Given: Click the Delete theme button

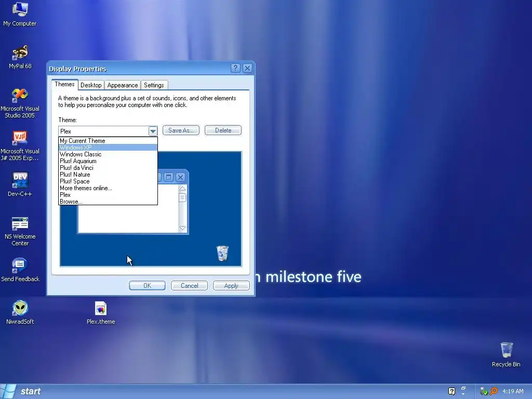Looking at the screenshot, I should [223, 130].
